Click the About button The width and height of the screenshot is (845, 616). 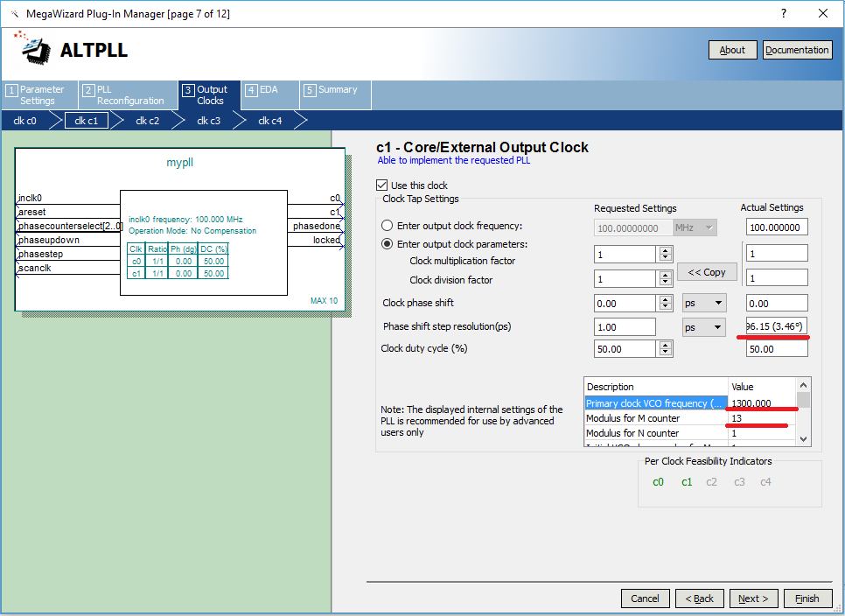[732, 50]
